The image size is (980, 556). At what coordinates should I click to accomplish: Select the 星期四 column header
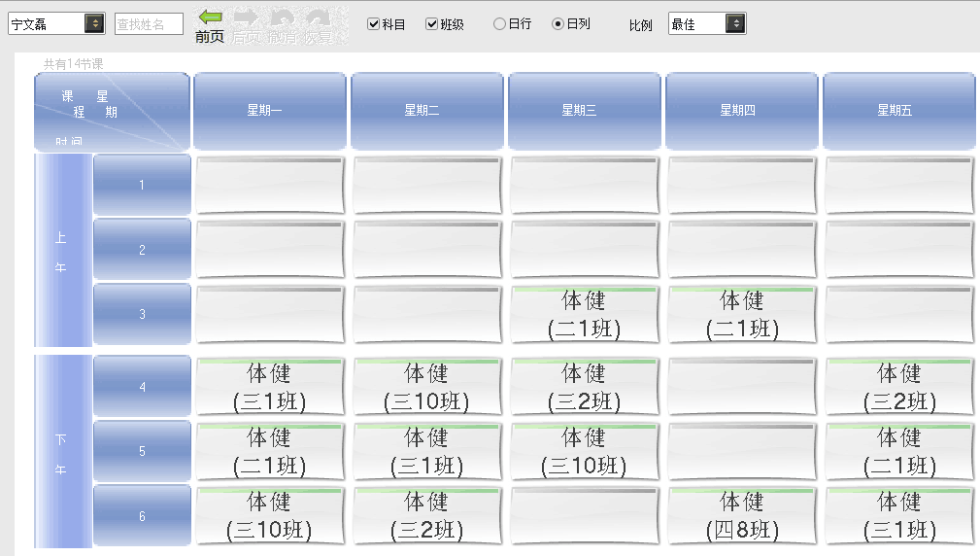click(742, 112)
